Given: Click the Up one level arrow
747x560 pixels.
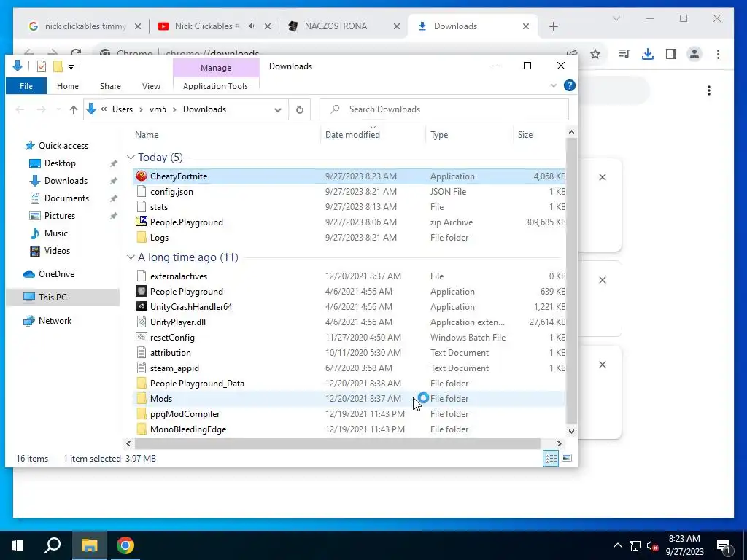Looking at the screenshot, I should pyautogui.click(x=74, y=110).
